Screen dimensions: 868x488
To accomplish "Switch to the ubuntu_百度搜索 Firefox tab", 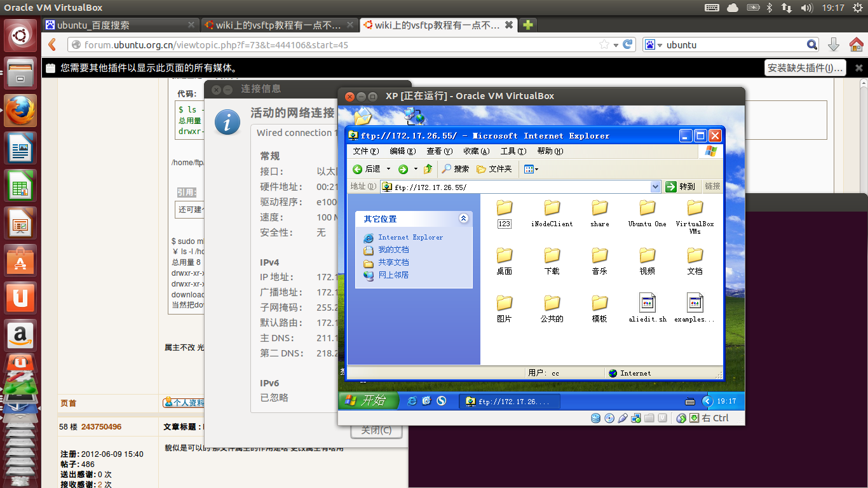I will pyautogui.click(x=121, y=25).
